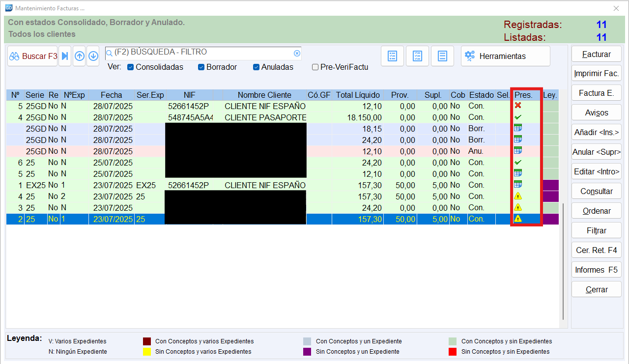The width and height of the screenshot is (629, 364).
Task: Click the Nombre Cliente column header
Action: tap(264, 95)
